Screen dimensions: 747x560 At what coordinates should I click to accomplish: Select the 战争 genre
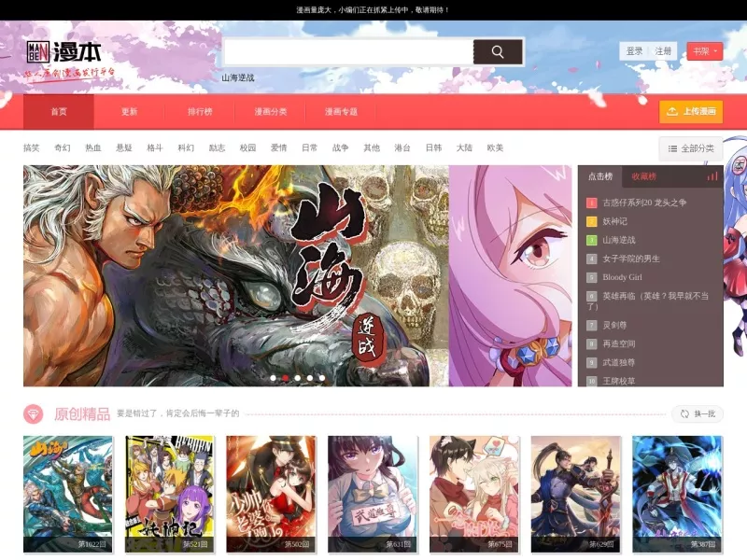pos(341,147)
